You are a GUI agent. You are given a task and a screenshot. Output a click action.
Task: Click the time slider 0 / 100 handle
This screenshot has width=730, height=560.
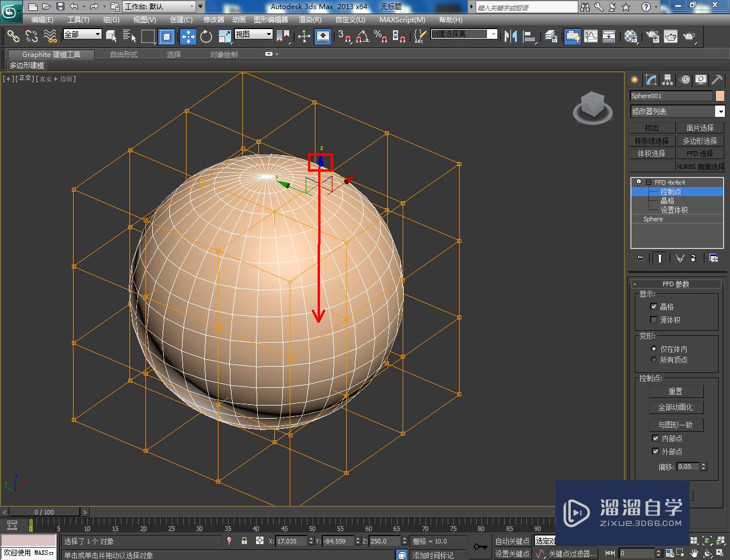(44, 512)
